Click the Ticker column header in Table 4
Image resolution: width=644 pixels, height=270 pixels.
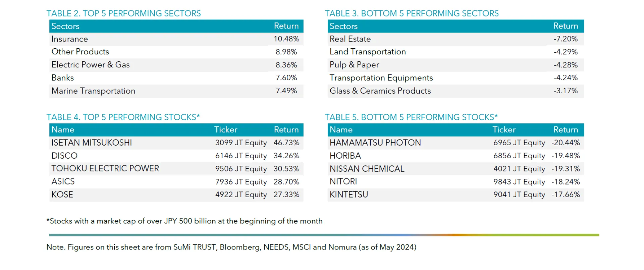tap(226, 130)
